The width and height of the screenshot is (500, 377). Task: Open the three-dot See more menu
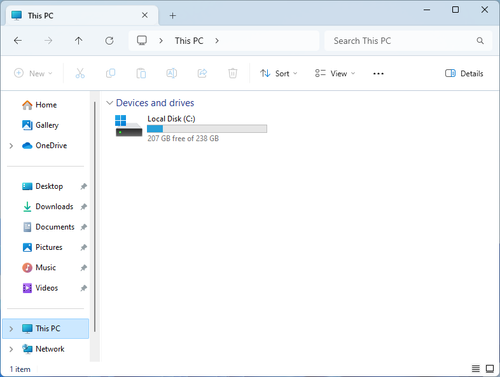coord(378,74)
